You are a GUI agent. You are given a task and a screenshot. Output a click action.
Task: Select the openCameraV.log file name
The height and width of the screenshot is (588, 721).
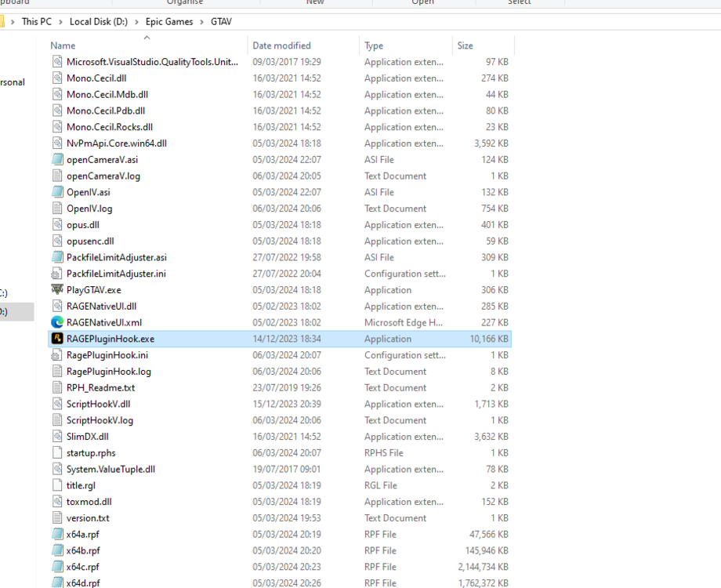pos(103,176)
